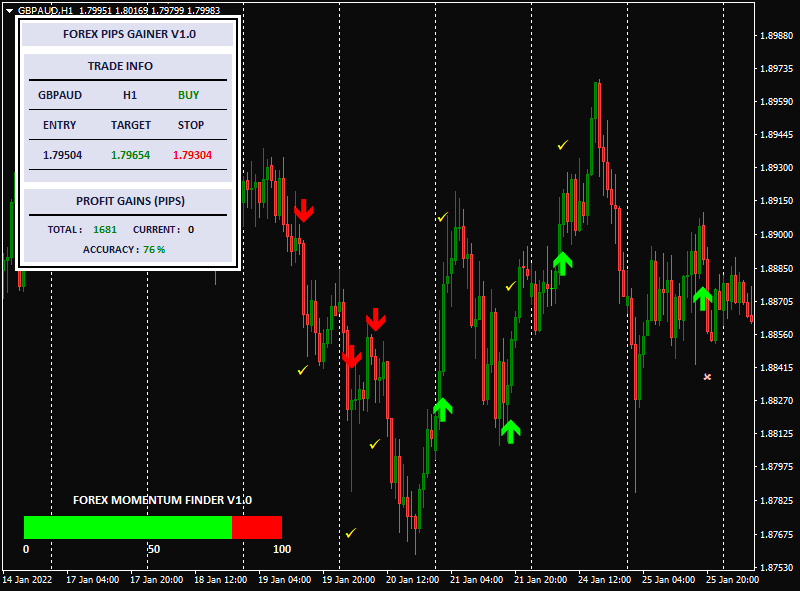Screen dimensions: 800x591
Task: Click the rightmost green buy arrow
Action: pyautogui.click(x=703, y=297)
